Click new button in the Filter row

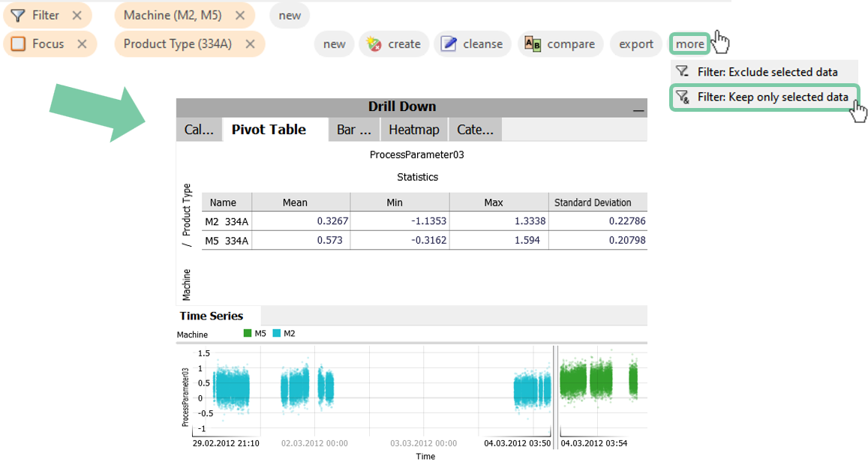point(290,16)
